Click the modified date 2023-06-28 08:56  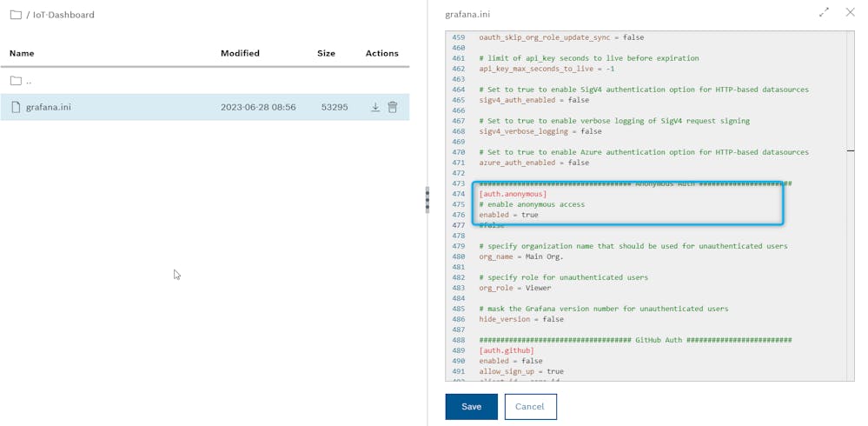point(258,107)
